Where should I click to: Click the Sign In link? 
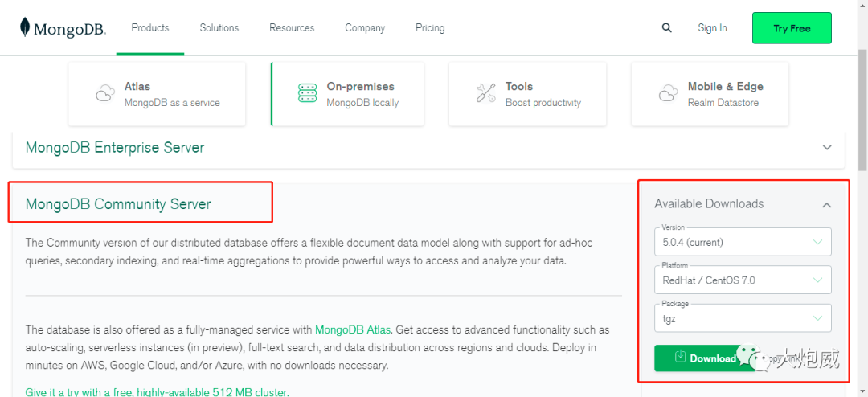[x=712, y=28]
